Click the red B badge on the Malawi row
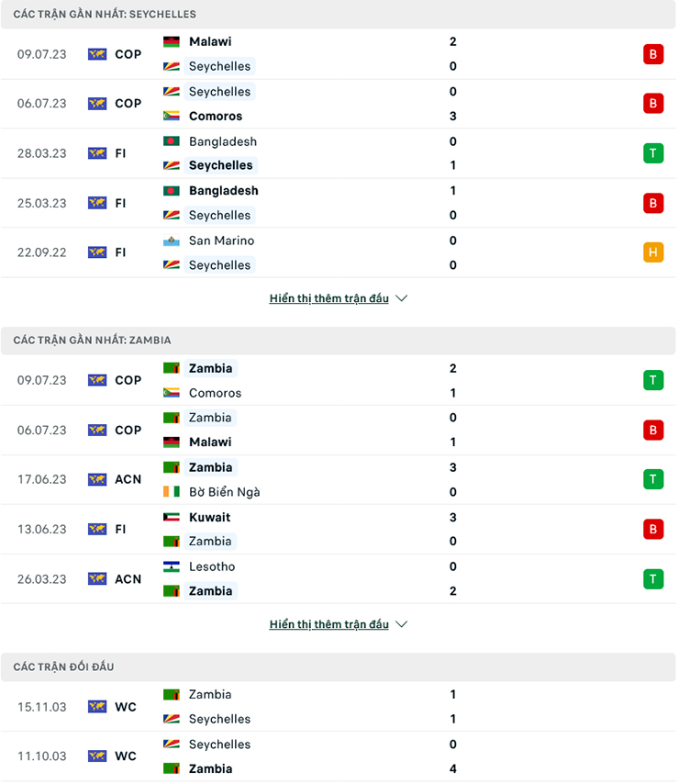679x784 pixels. pos(653,54)
